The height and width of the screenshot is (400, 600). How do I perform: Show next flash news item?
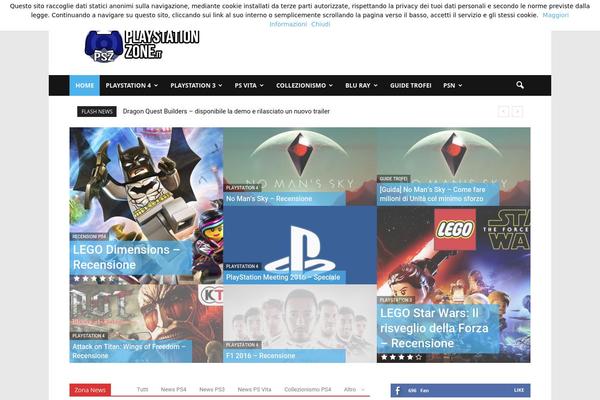pos(517,111)
